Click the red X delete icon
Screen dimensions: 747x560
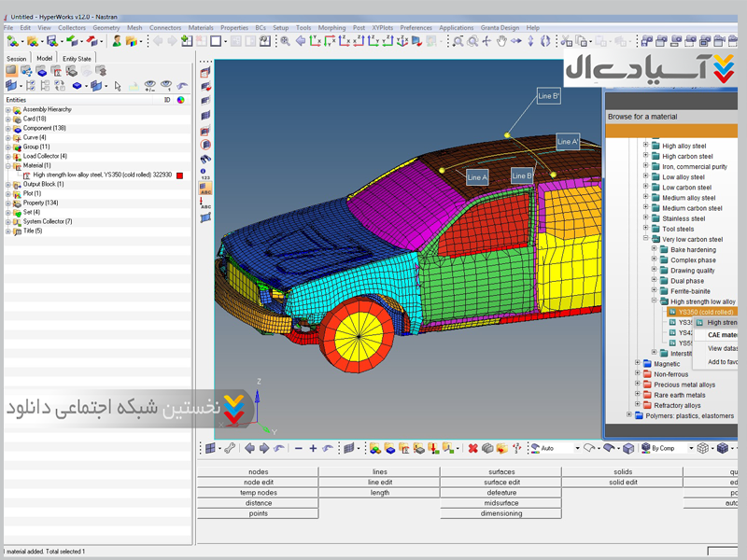473,448
